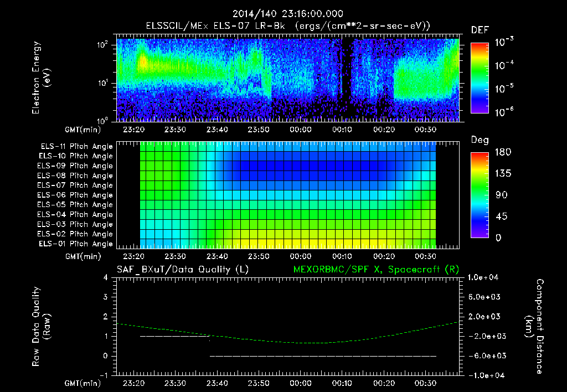Select the green MEXORBMC/SPF X, Spacecraft (R) title
567x392 pixels.
click(x=376, y=270)
